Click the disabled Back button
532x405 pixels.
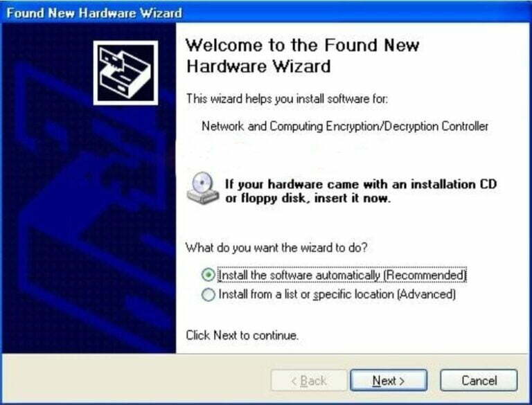point(309,380)
